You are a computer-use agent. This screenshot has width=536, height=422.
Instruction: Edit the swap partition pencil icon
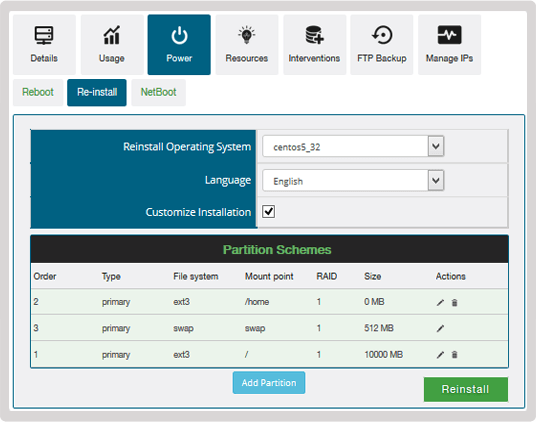coord(440,328)
